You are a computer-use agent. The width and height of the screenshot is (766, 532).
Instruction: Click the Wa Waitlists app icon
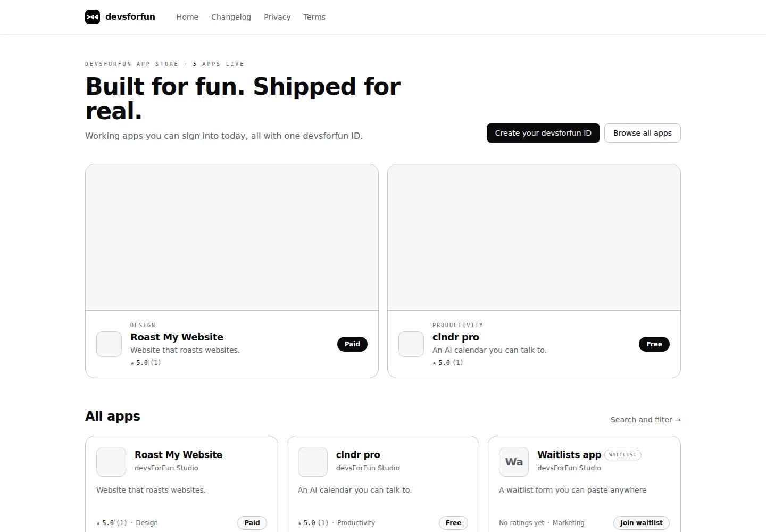tap(514, 462)
